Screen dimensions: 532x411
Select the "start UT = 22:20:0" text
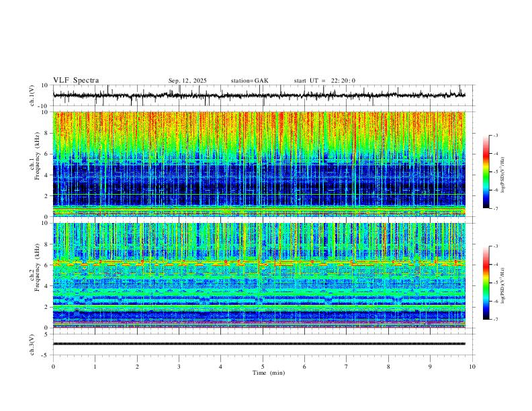(x=324, y=81)
